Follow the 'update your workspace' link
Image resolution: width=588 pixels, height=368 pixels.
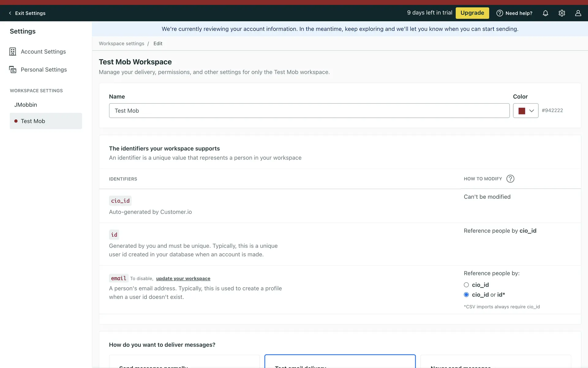tap(183, 278)
